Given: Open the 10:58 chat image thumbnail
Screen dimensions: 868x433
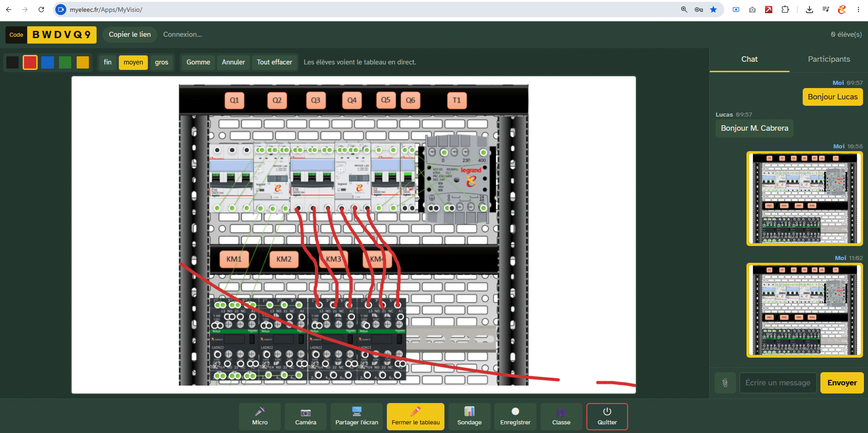Looking at the screenshot, I should click(x=805, y=198).
